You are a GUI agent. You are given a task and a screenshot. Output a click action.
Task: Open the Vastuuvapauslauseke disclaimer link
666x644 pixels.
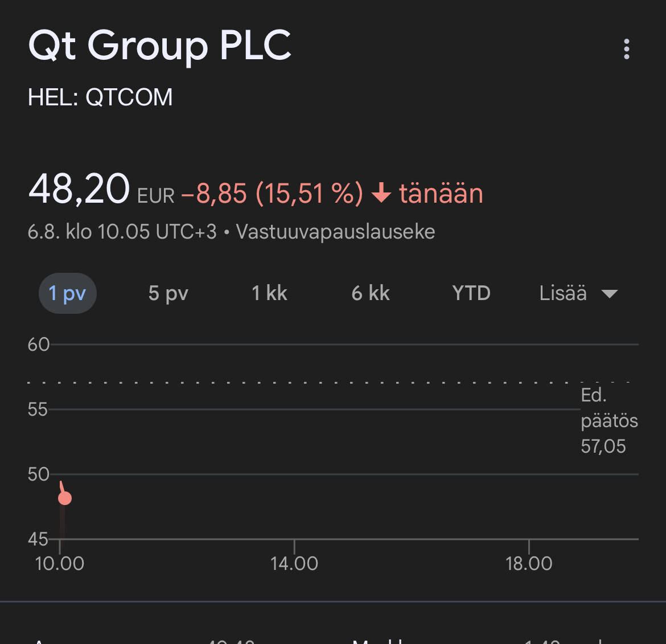click(335, 232)
